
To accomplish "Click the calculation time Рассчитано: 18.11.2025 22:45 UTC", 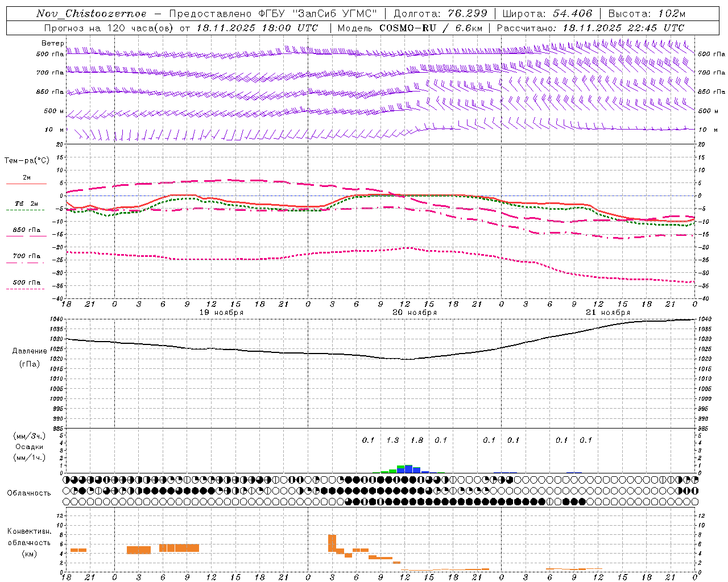I will [590, 28].
